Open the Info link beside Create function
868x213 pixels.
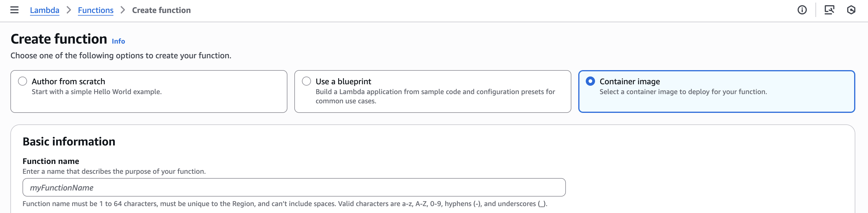(x=118, y=41)
